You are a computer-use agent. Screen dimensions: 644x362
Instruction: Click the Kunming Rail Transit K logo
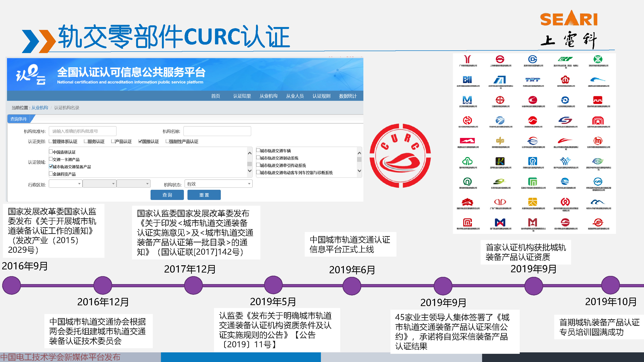(x=500, y=161)
